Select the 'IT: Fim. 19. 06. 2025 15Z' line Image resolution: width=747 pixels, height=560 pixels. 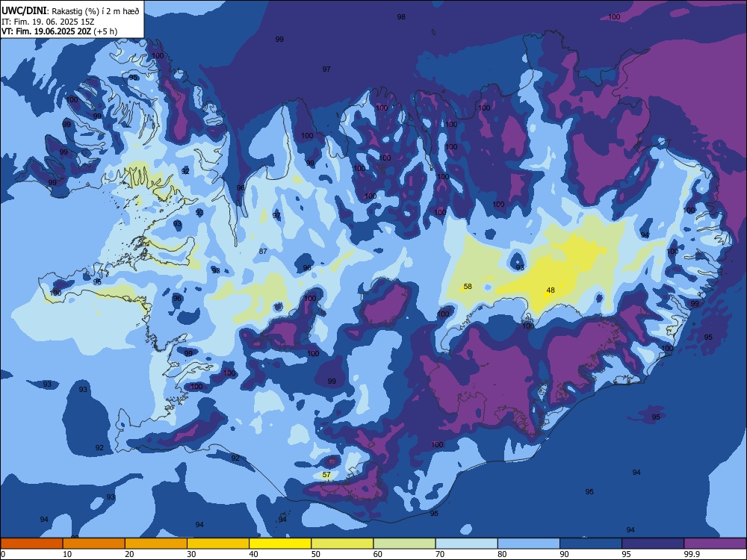click(x=48, y=22)
